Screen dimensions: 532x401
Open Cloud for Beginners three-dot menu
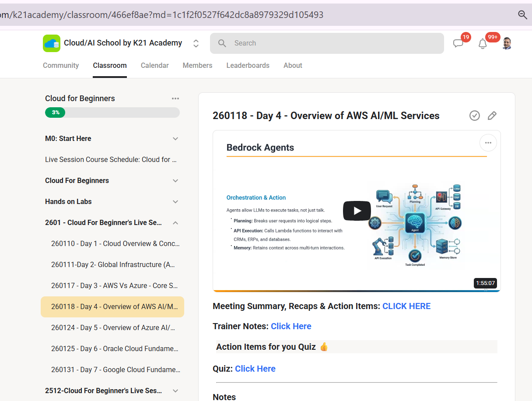tap(175, 98)
